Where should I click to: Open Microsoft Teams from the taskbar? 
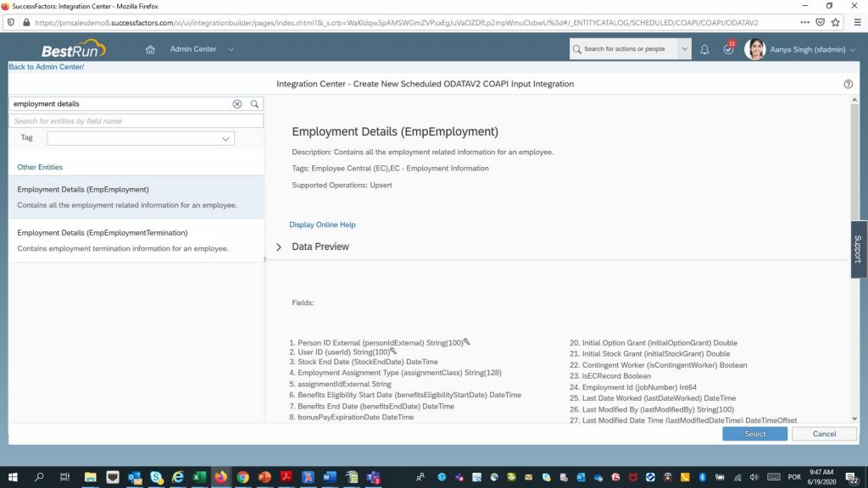373,477
